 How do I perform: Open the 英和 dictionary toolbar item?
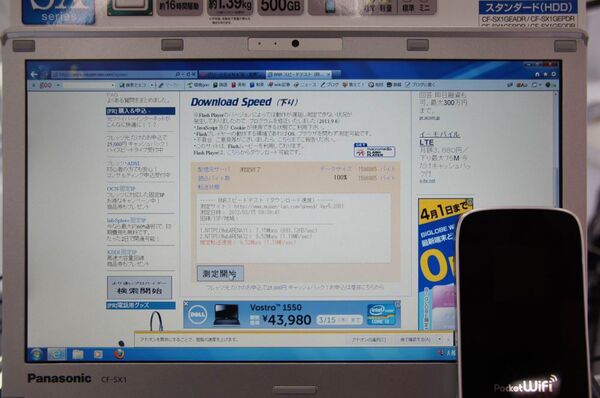pyautogui.click(x=239, y=85)
